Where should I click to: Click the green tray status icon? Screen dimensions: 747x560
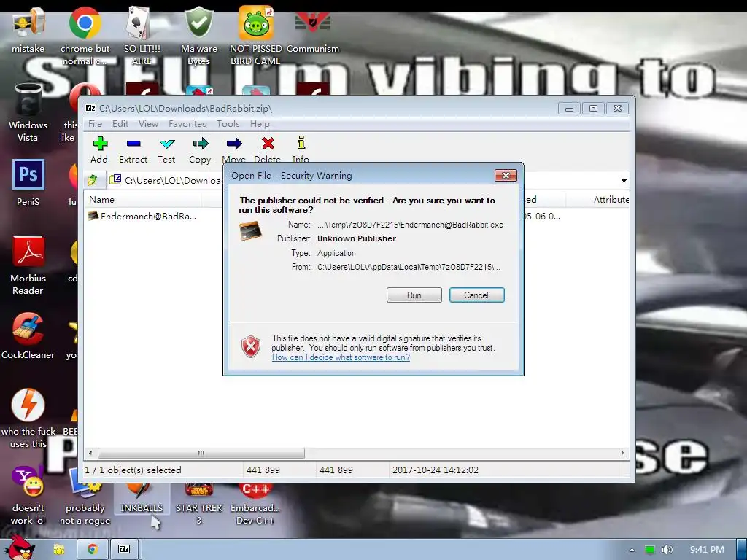pos(650,550)
